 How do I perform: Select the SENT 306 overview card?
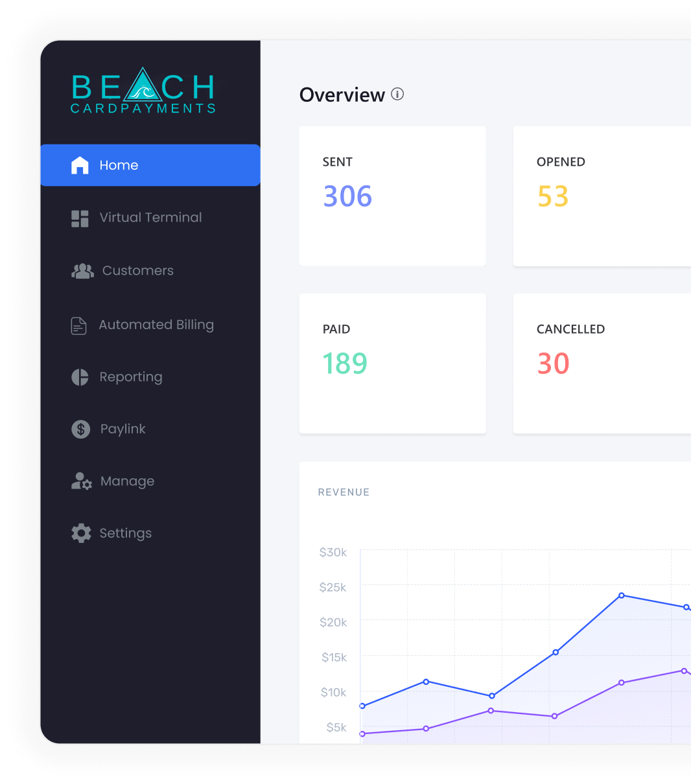click(x=392, y=196)
